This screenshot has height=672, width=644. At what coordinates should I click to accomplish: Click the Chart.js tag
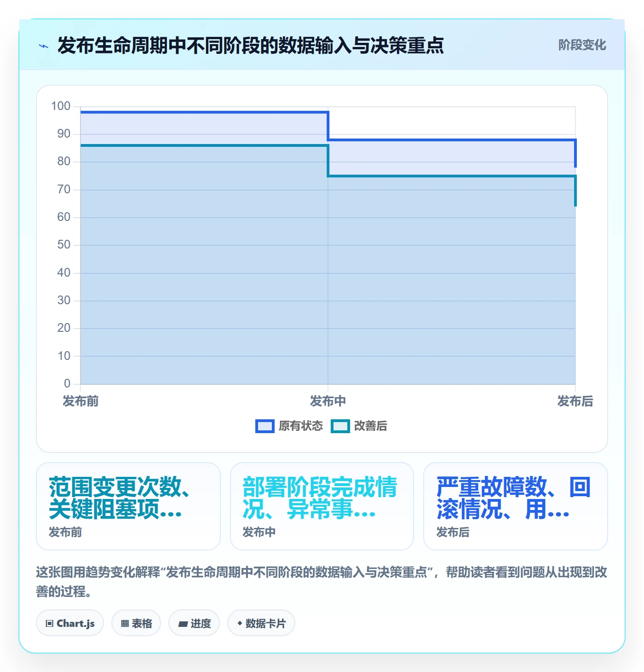70,623
